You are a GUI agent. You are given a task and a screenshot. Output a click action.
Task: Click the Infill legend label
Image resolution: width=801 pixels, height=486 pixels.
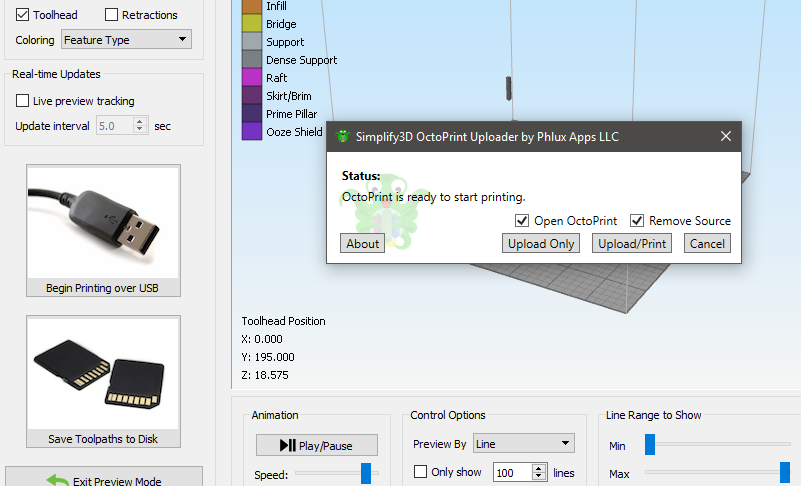pyautogui.click(x=276, y=6)
